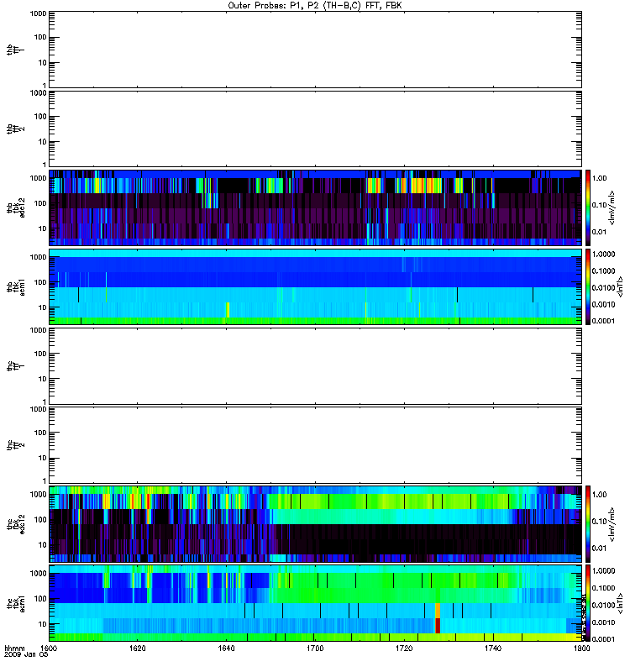Click '0.01' on the thb edc12 color bar scale
Screen dimensions: 630x672
click(599, 232)
